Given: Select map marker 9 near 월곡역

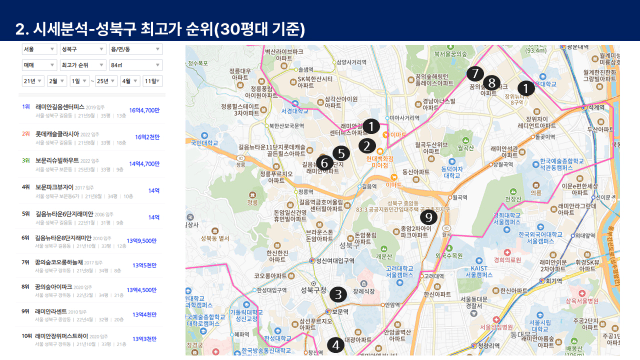Looking at the screenshot, I should [x=428, y=217].
